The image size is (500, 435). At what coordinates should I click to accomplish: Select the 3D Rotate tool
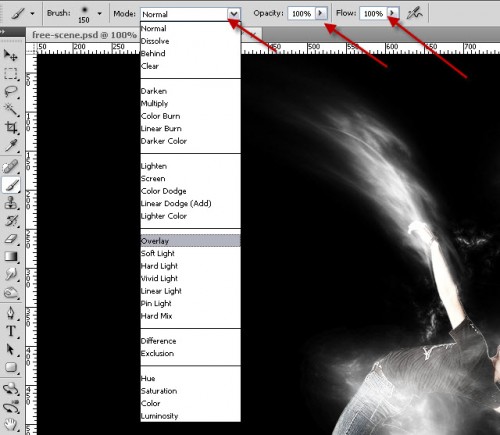[x=11, y=389]
